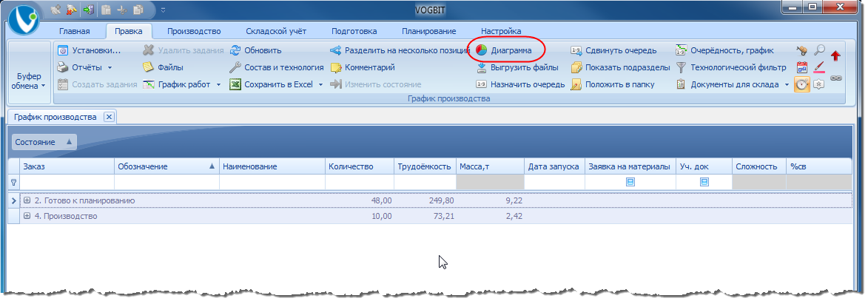Expand the Сохранить в Excel dropdown arrow
868x301 pixels.
coord(320,84)
